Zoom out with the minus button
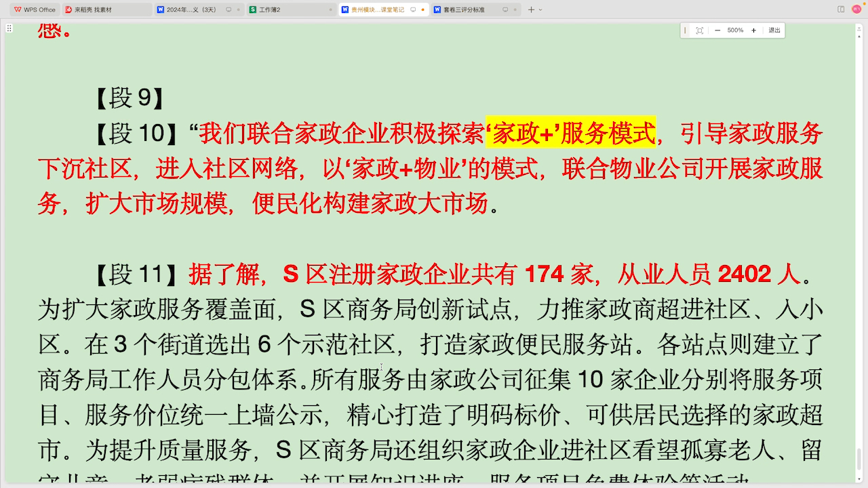The height and width of the screenshot is (488, 868). (717, 30)
